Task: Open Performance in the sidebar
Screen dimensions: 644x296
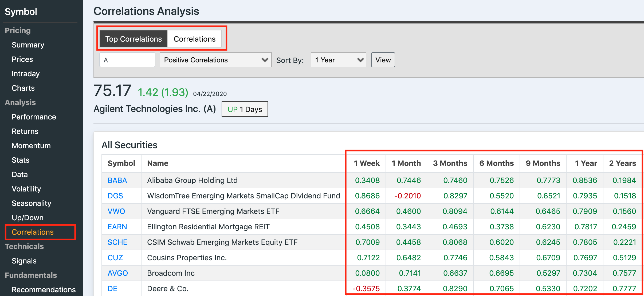Action: tap(34, 117)
